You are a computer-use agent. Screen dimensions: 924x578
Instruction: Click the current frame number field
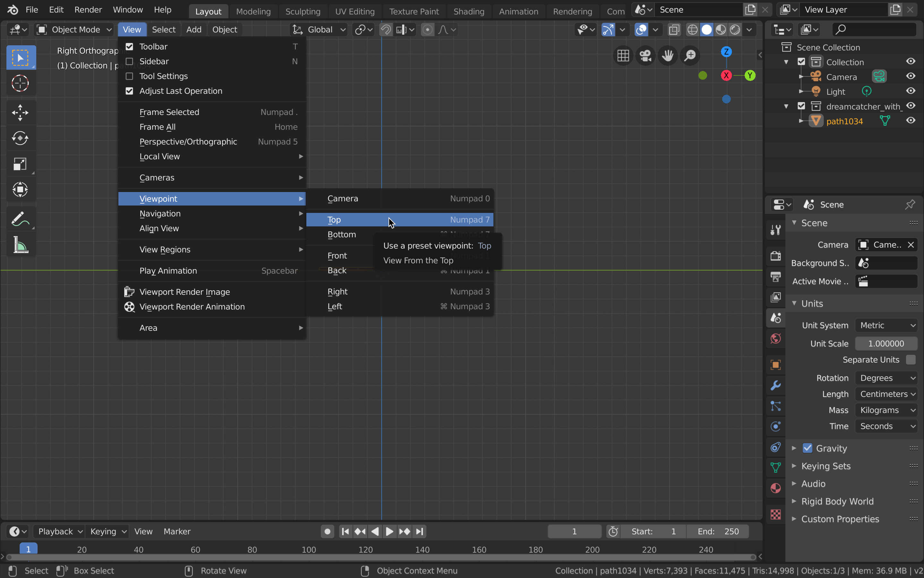pos(574,531)
